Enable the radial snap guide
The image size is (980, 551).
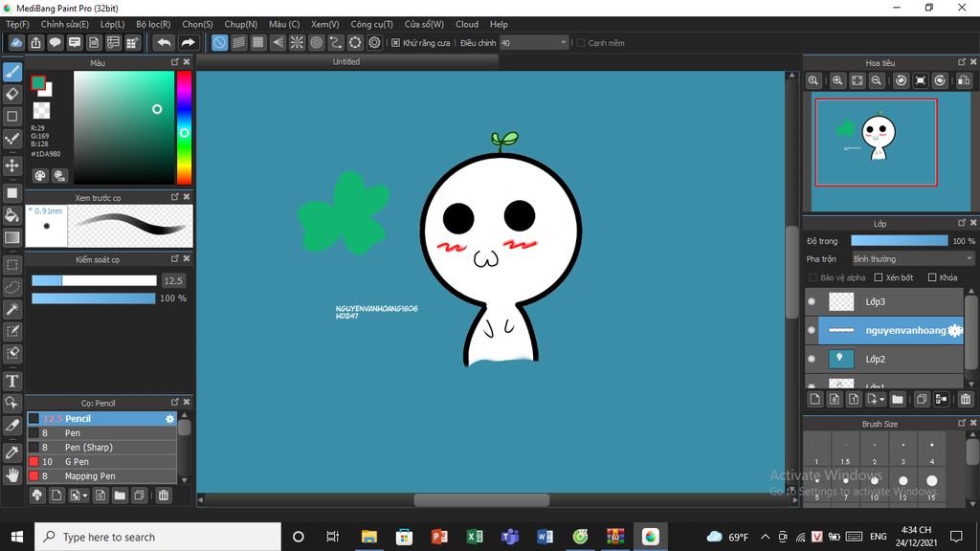point(297,42)
